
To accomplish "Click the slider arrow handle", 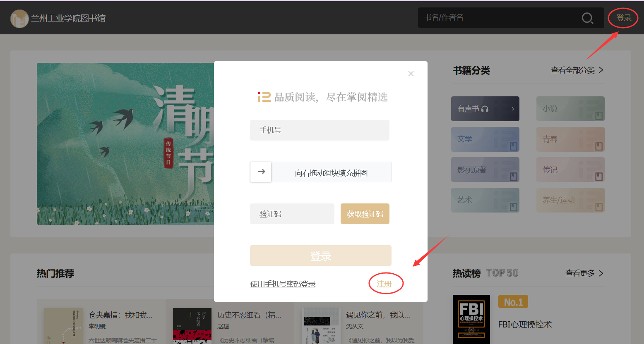I will tap(261, 172).
